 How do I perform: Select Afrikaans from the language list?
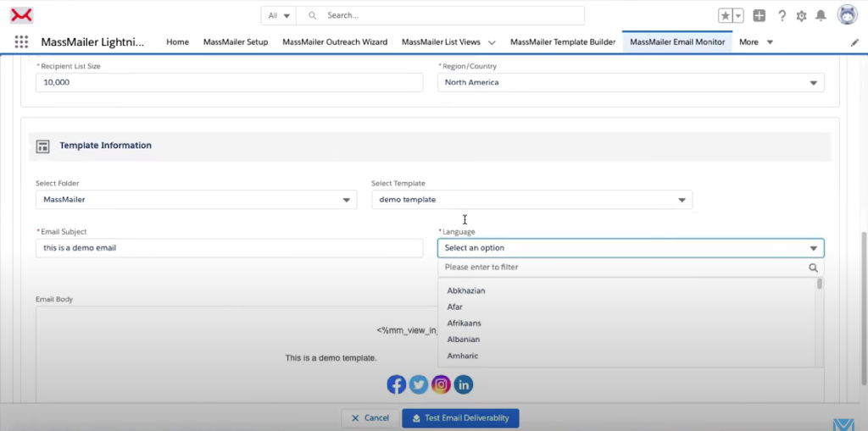(x=465, y=323)
